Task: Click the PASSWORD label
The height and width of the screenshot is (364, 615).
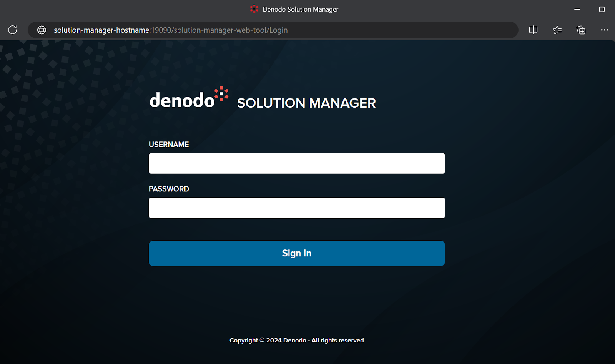Action: tap(169, 189)
